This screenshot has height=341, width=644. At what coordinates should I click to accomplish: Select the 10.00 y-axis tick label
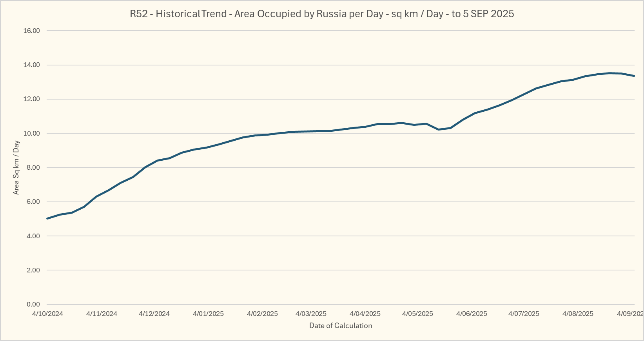[32, 133]
